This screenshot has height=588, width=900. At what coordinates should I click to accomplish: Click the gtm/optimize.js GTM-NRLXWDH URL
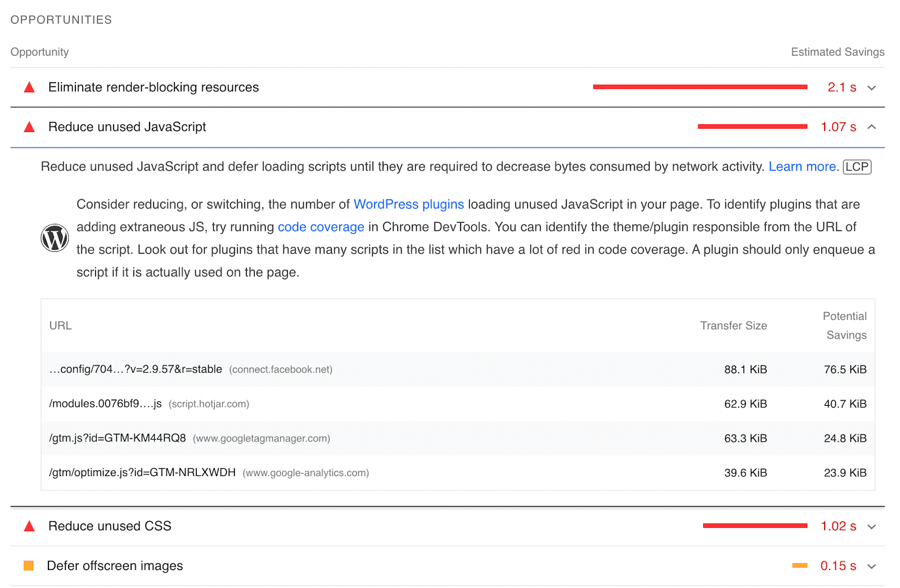point(142,473)
